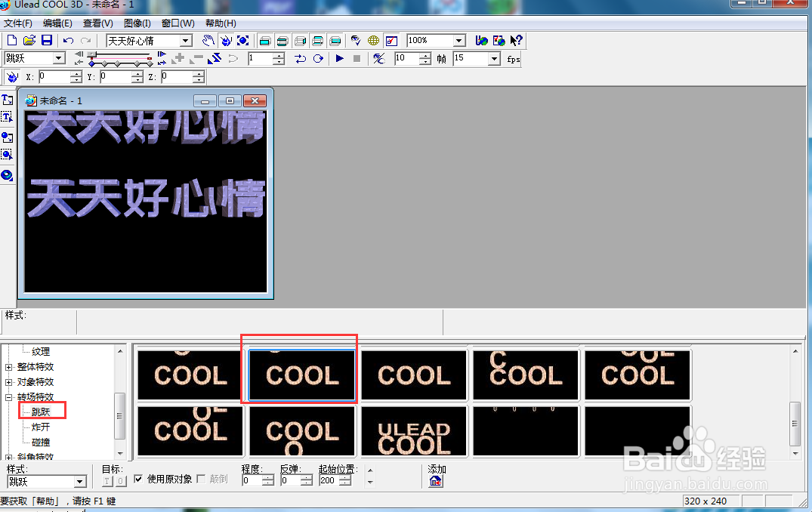Click the first key frame diamond marker

pos(91,63)
